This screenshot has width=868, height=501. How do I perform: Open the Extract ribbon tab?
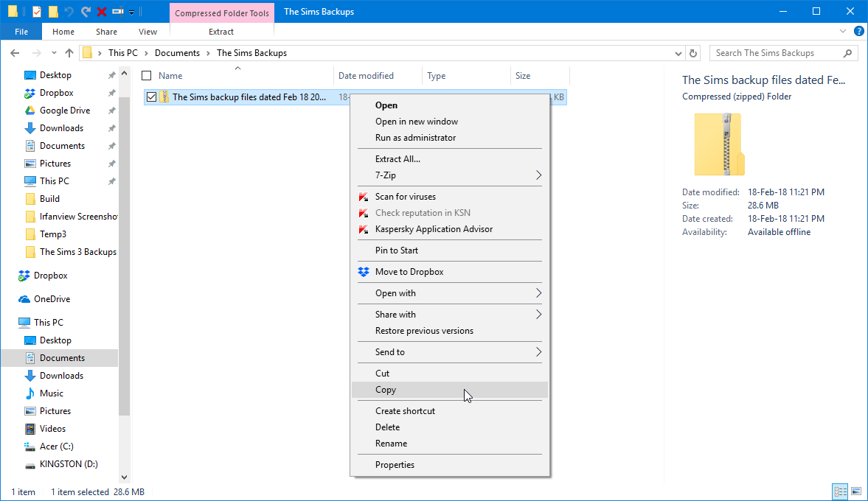point(221,32)
